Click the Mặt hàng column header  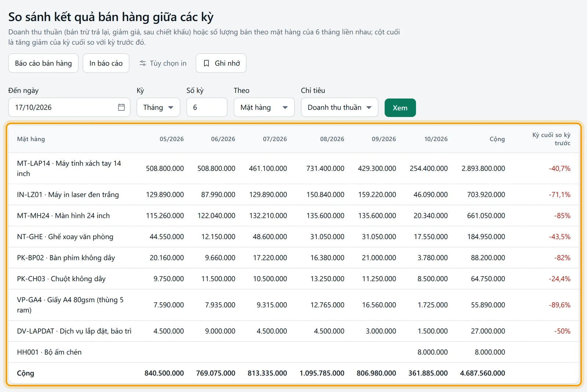31,139
